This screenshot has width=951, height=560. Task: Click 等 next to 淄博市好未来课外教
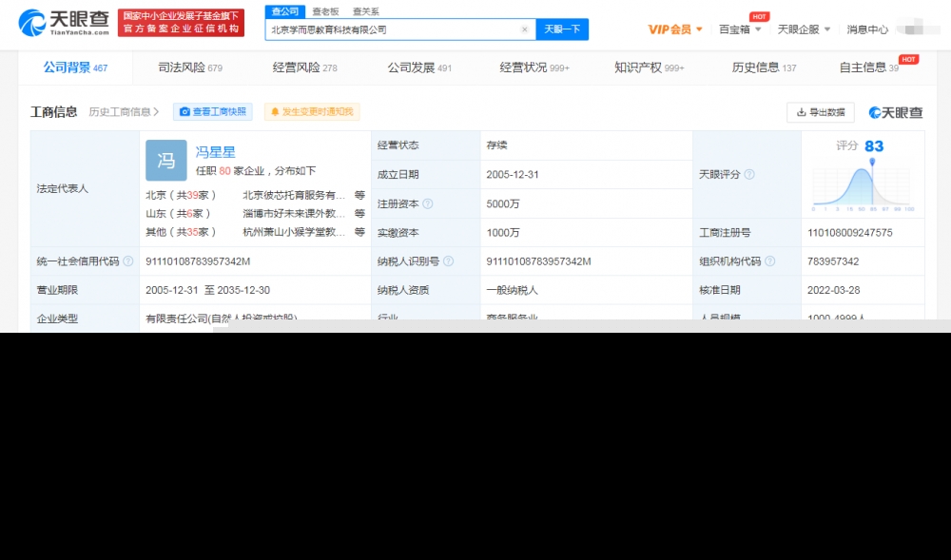[359, 213]
